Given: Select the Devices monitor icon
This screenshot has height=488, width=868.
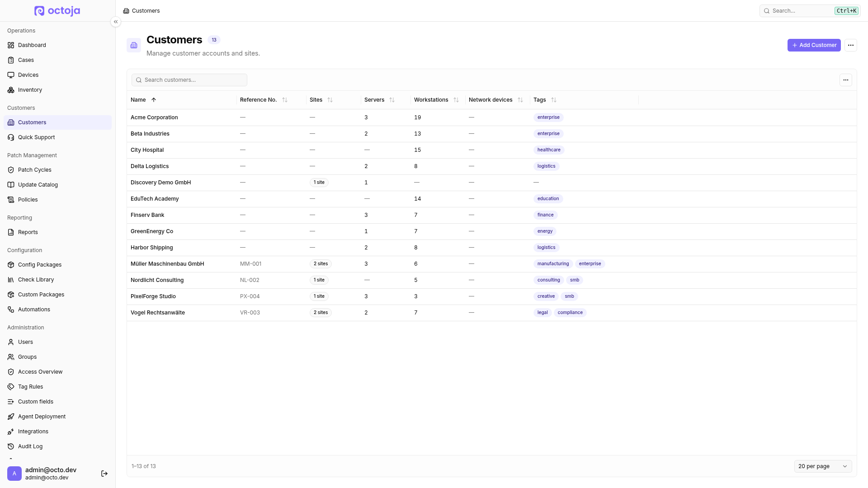Looking at the screenshot, I should [11, 75].
